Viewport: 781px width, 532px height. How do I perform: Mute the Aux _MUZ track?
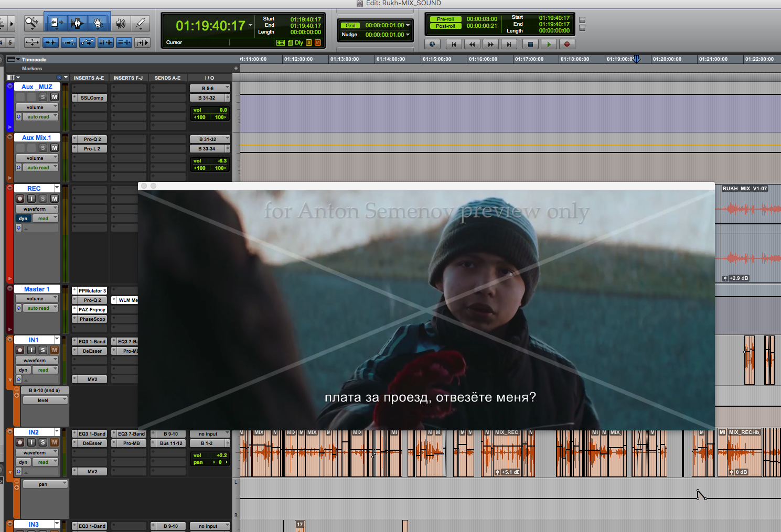(x=54, y=97)
